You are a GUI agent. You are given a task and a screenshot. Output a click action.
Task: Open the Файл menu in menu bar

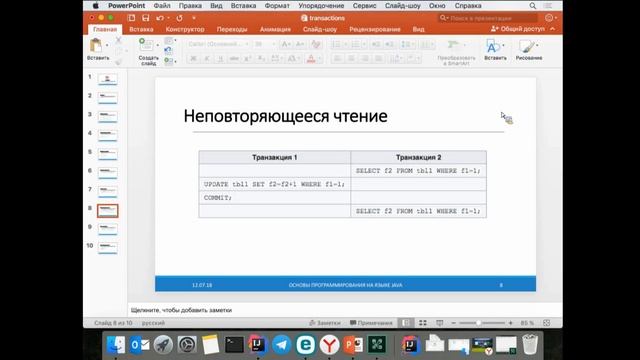coord(162,6)
